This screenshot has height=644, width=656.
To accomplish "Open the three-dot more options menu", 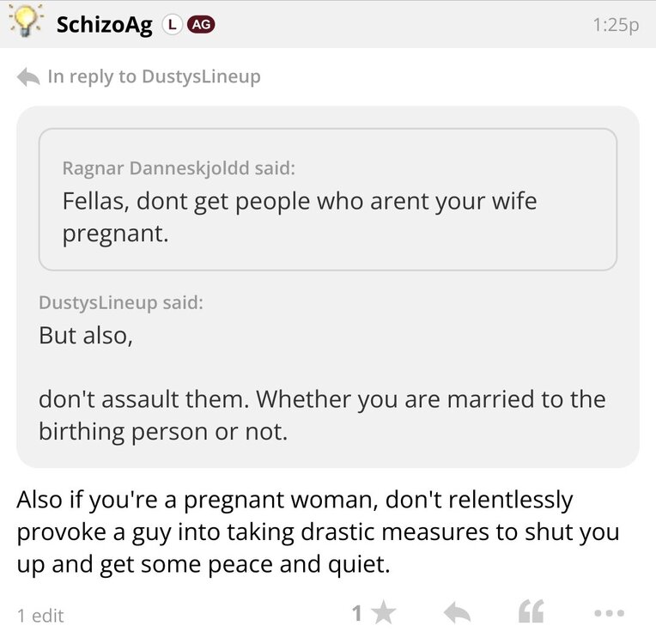I will (609, 614).
